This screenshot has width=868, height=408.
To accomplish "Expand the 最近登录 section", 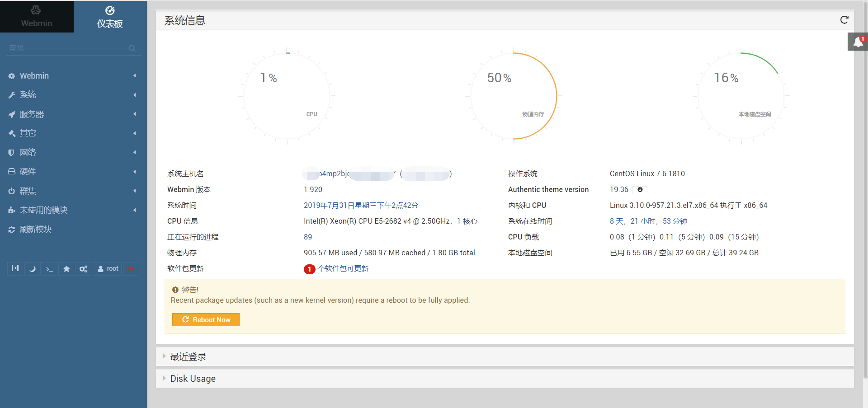I will coord(188,356).
